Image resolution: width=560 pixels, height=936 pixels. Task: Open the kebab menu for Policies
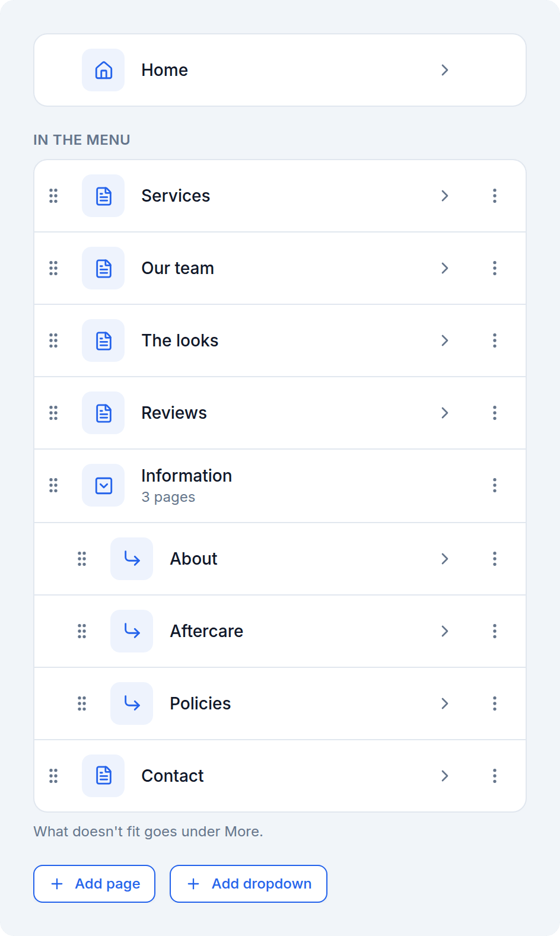pos(495,703)
